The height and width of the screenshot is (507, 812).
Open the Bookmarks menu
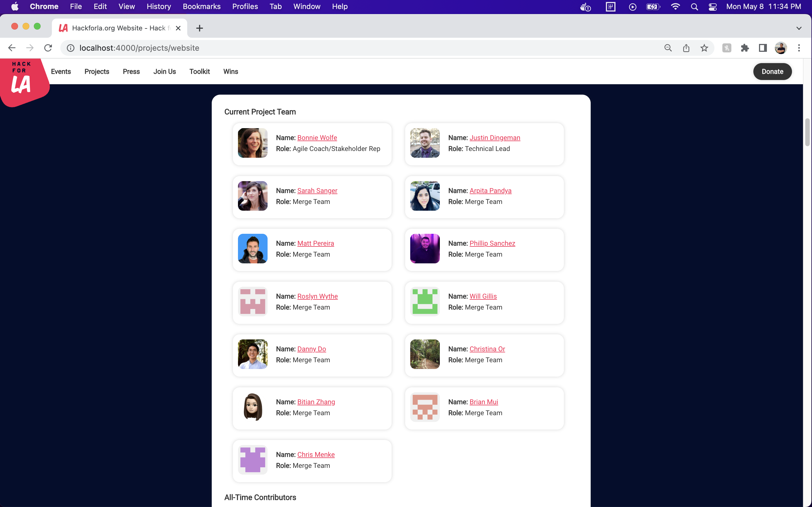click(201, 7)
